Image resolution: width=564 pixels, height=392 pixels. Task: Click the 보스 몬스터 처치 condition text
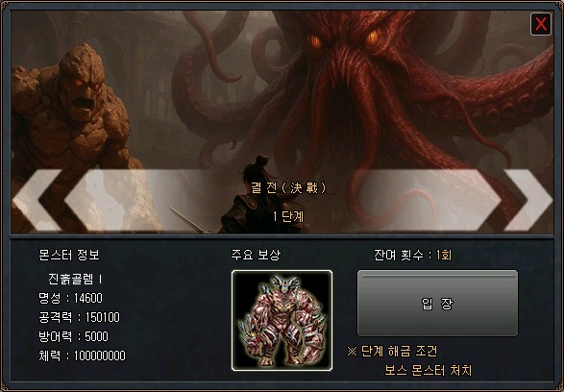pos(428,370)
